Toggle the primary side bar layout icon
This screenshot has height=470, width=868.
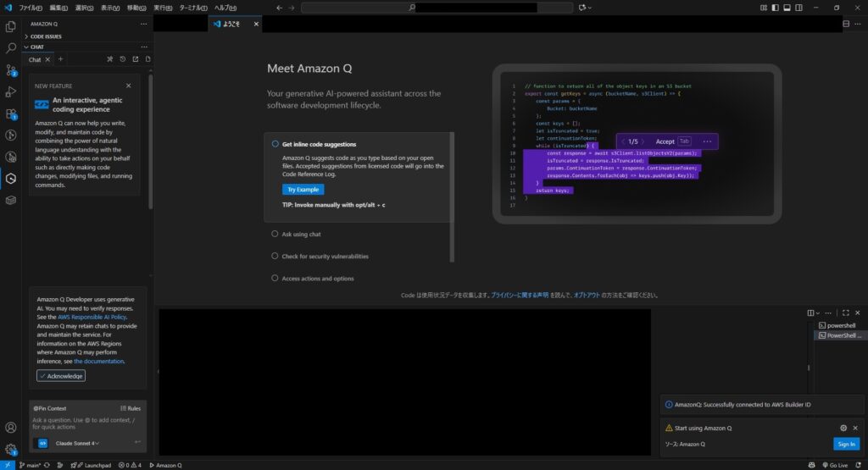click(x=775, y=8)
